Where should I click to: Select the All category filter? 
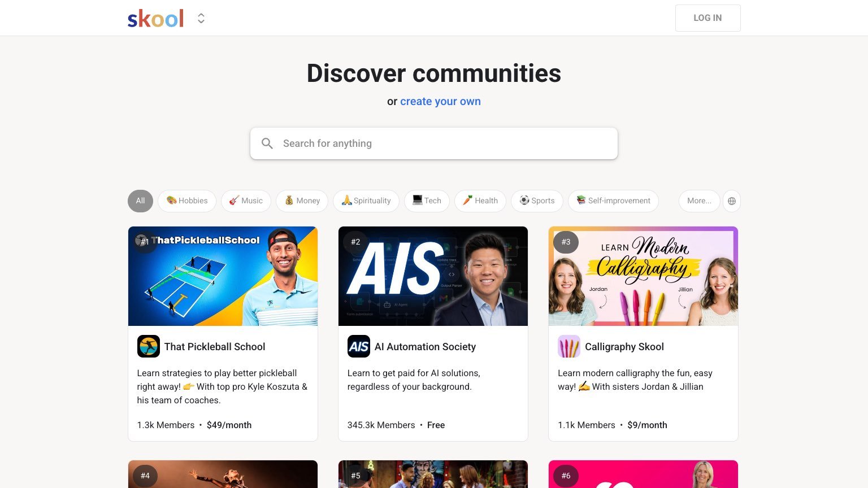140,201
